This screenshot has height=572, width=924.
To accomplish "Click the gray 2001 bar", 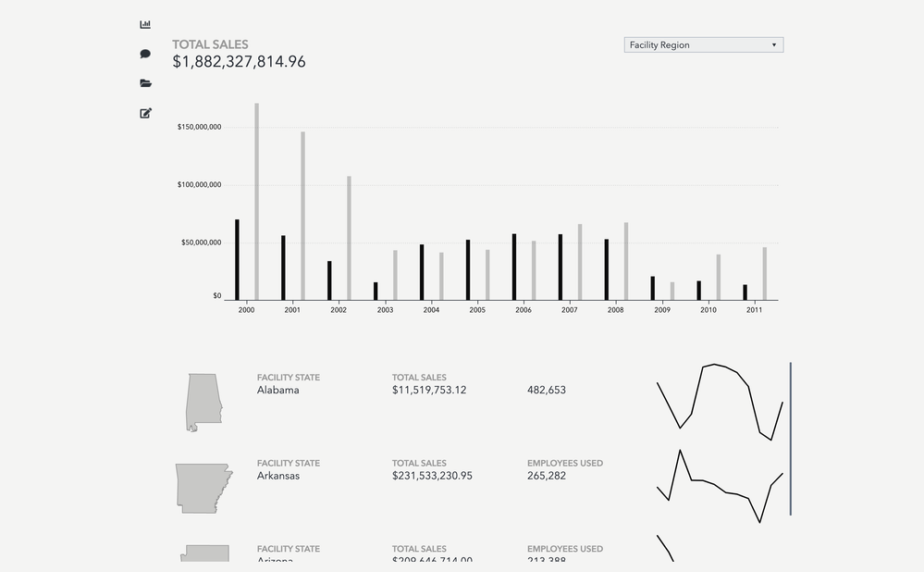I will pos(302,216).
